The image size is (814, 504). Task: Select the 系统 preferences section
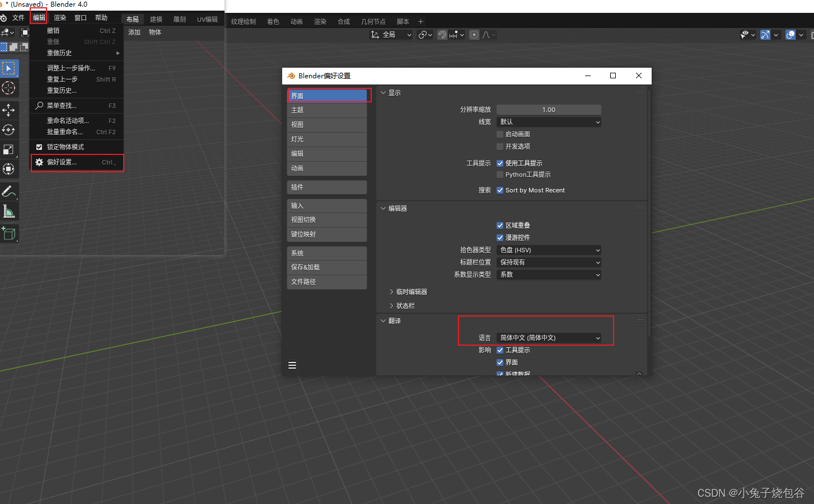[327, 253]
